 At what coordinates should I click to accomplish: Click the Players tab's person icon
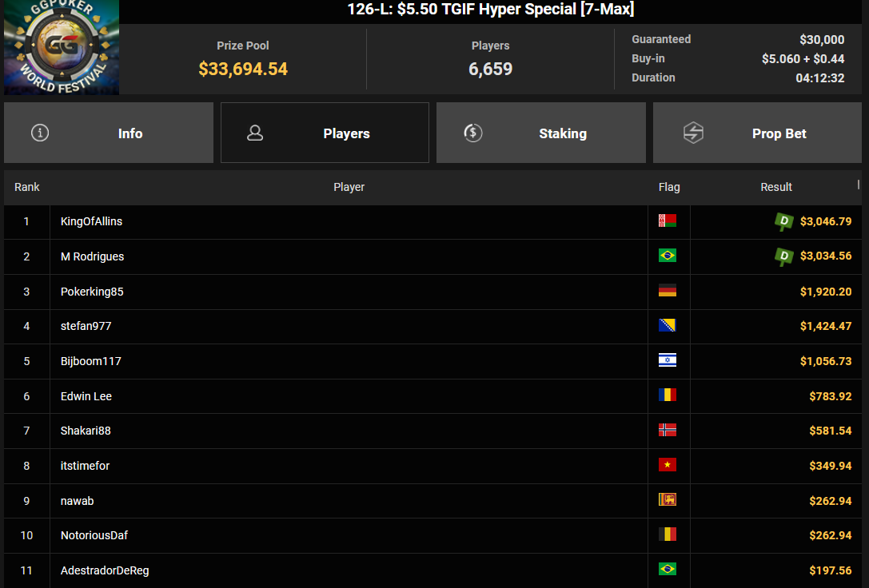click(x=255, y=133)
